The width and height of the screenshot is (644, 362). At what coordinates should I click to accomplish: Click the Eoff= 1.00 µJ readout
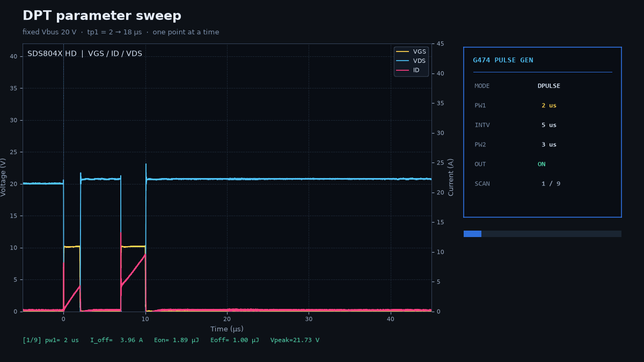(x=235, y=341)
